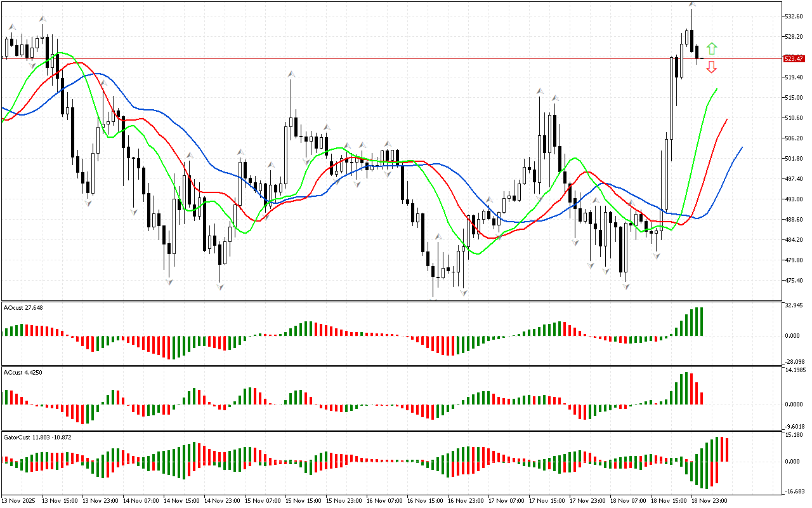
Task: Click the right end of the red Alligator line
Action: (726, 120)
